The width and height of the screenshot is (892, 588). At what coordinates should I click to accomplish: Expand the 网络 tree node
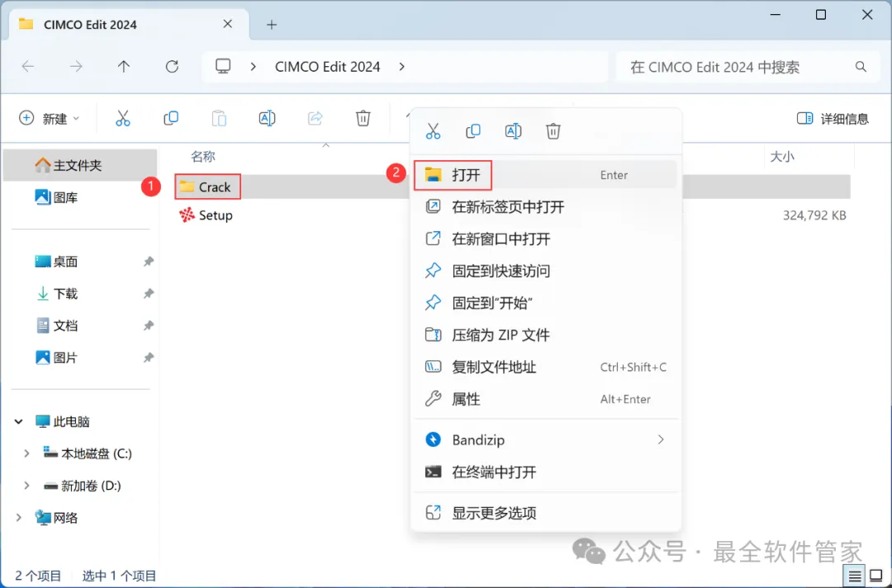[x=19, y=518]
